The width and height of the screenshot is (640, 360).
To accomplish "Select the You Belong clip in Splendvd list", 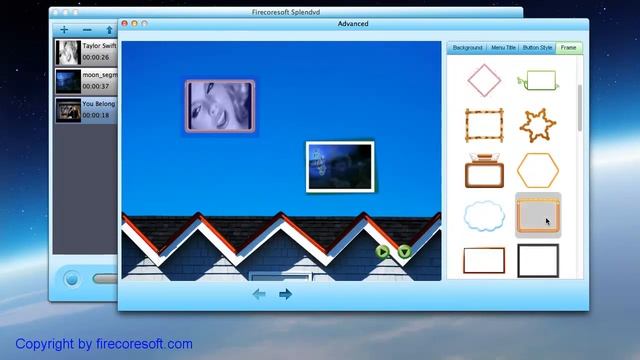I will [86, 110].
